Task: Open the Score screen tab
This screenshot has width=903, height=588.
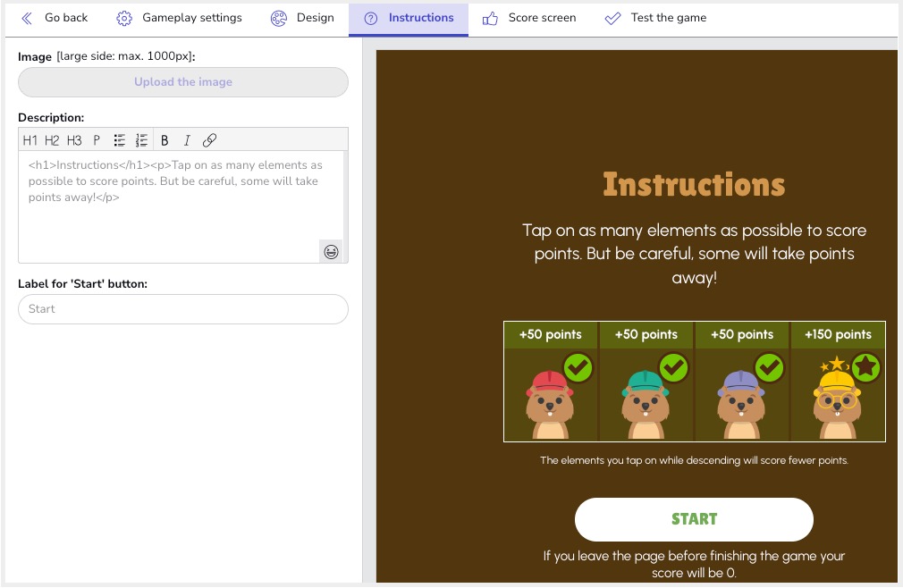Action: (529, 18)
